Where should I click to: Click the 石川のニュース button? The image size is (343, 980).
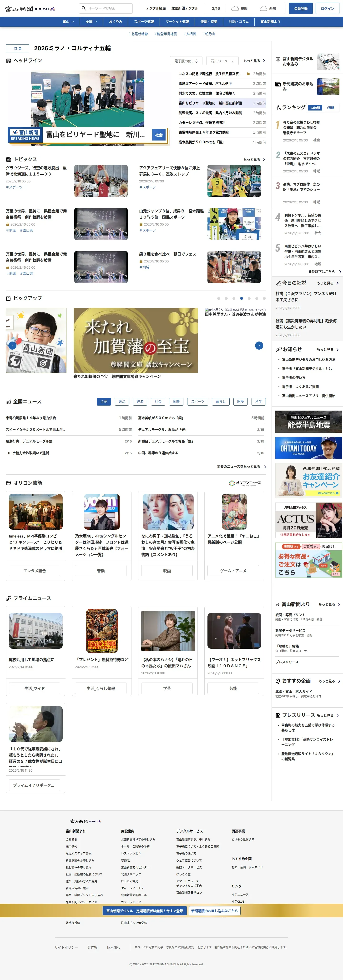coord(222,61)
